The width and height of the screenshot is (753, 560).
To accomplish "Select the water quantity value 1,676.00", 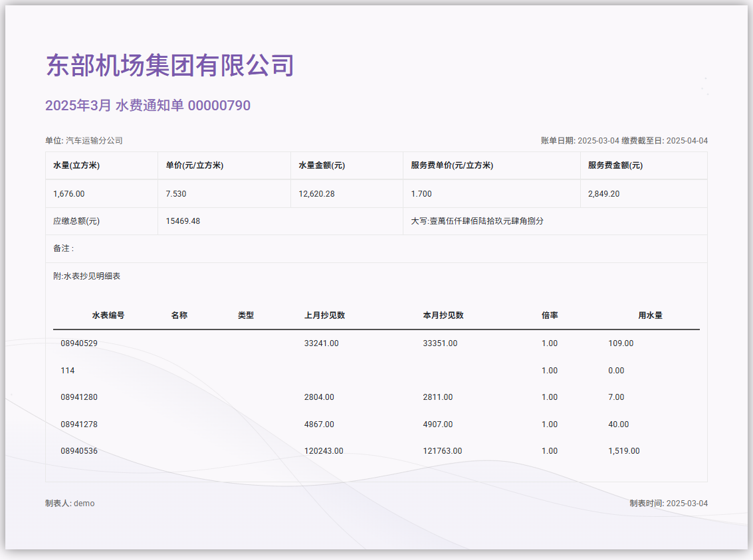I will pos(69,194).
